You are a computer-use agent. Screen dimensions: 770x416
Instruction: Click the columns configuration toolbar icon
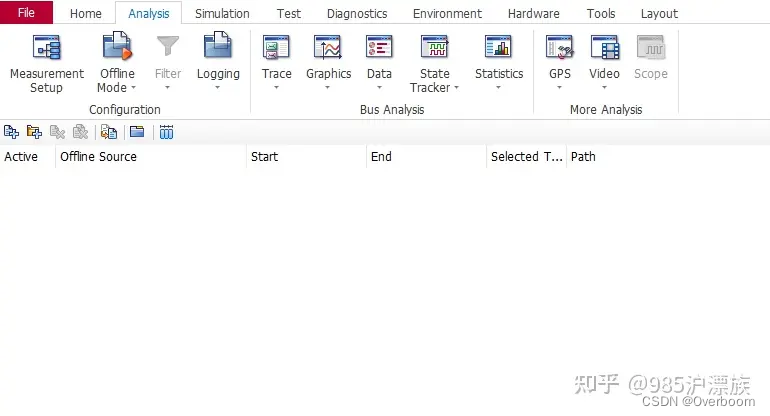[x=166, y=132]
